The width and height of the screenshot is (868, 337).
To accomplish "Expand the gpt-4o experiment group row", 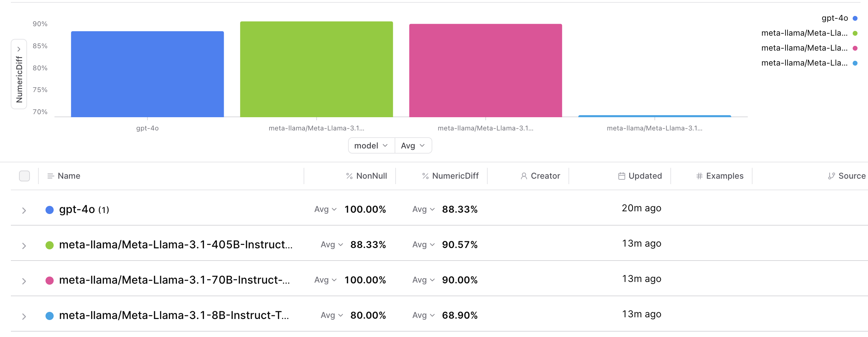I will tap(24, 210).
